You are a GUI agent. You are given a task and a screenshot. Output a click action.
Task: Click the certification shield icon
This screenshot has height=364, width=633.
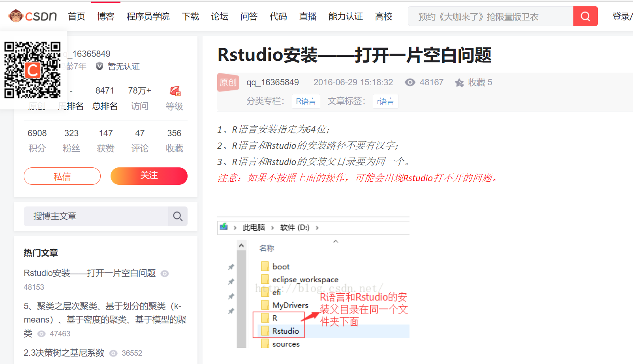100,66
